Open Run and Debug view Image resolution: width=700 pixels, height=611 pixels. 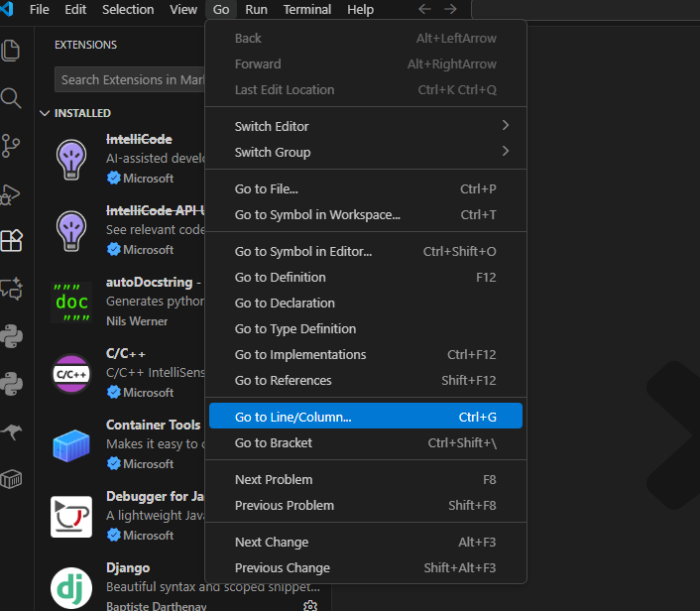coord(11,193)
